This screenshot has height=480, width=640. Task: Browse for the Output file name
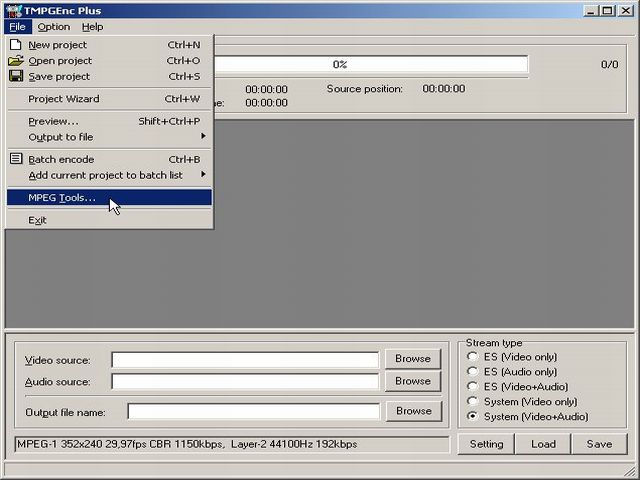413,411
